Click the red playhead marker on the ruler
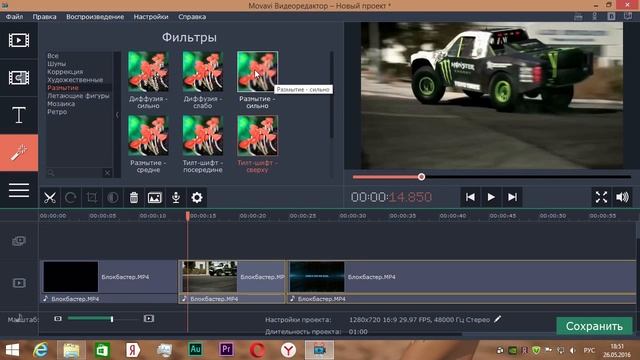Viewport: 640px width, 360px height. tap(188, 216)
